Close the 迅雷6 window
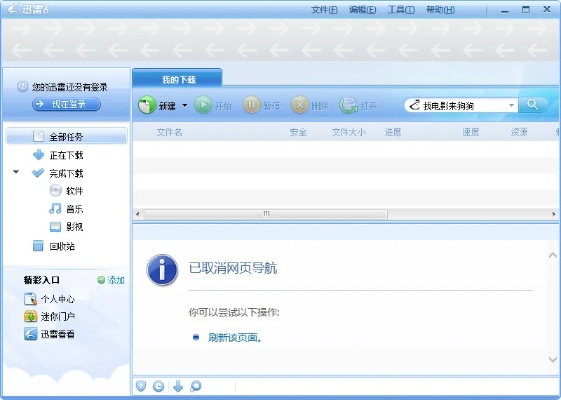This screenshot has width=561, height=400. pyautogui.click(x=547, y=9)
